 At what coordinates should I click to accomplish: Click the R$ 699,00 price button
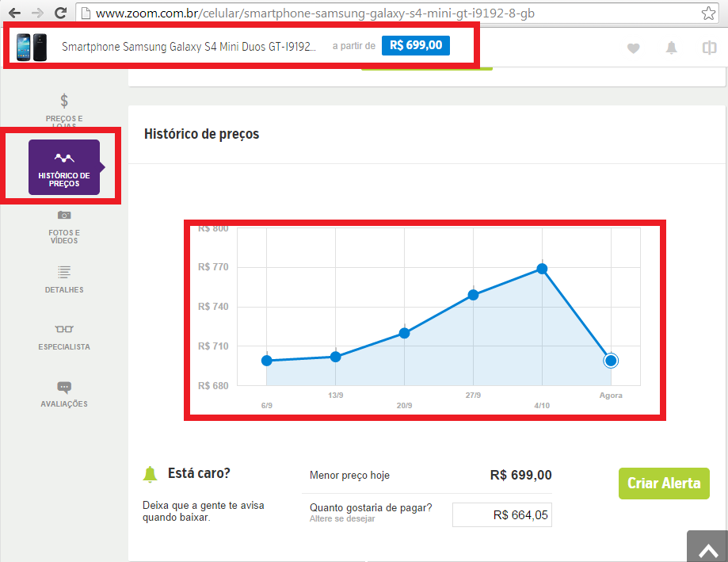[x=416, y=45]
